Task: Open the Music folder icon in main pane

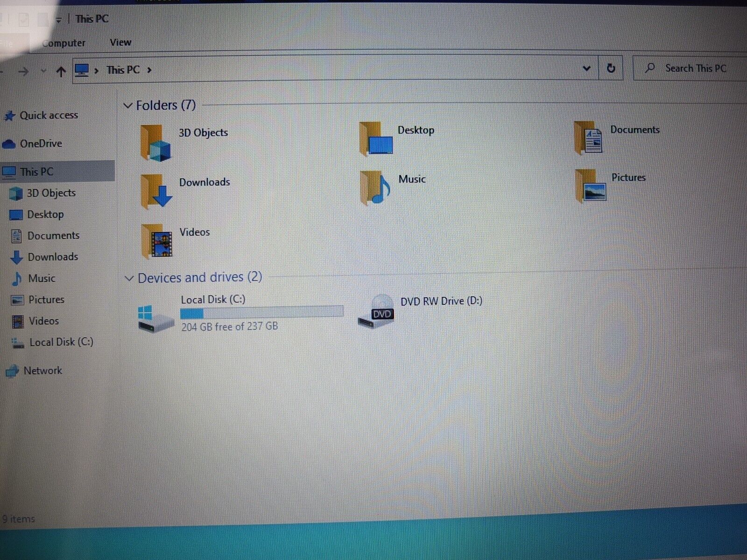Action: [x=375, y=188]
